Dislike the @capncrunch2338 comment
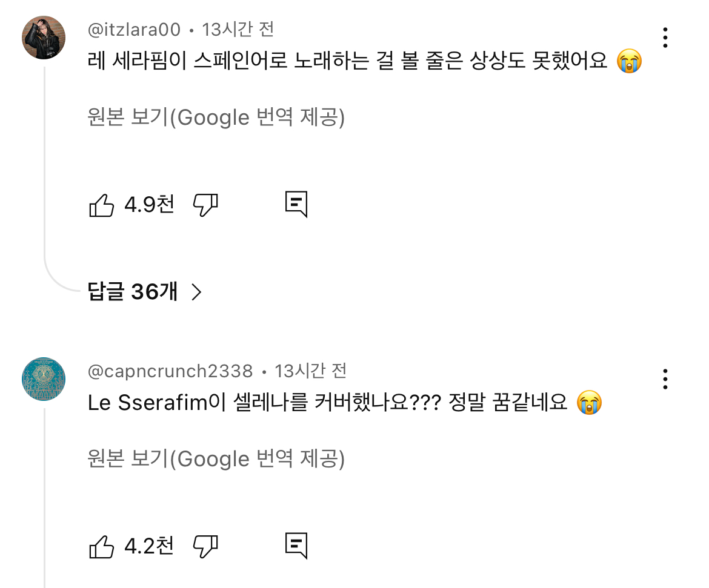The image size is (709, 588). 205,547
